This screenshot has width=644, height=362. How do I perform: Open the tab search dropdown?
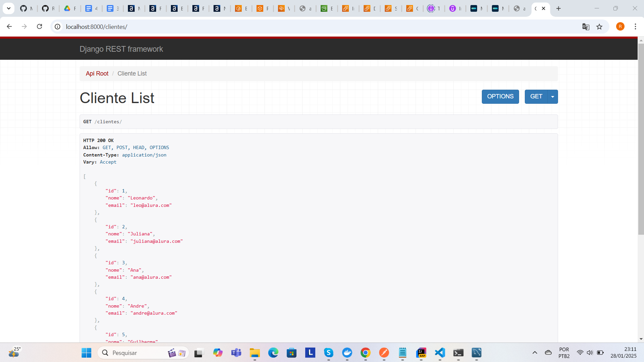click(x=9, y=8)
